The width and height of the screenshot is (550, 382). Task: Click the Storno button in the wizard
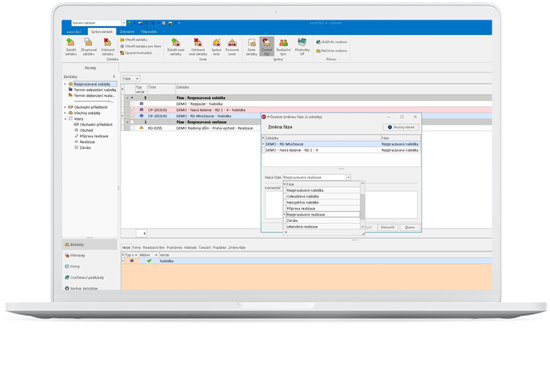pyautogui.click(x=410, y=227)
